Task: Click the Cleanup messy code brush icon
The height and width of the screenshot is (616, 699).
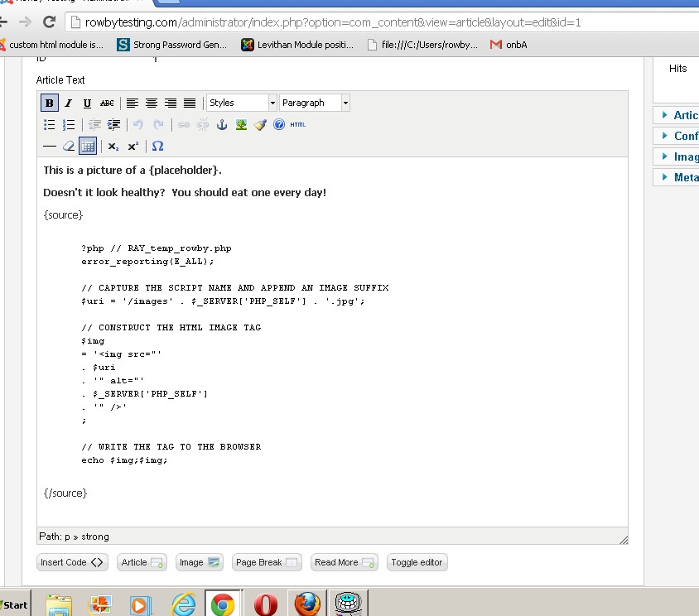Action: tap(260, 125)
